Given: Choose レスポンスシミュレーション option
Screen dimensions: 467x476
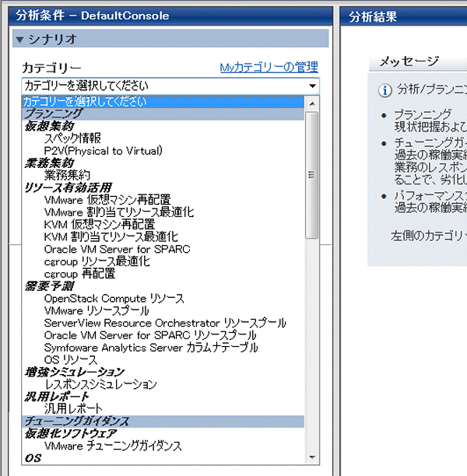Looking at the screenshot, I should pos(100,384).
